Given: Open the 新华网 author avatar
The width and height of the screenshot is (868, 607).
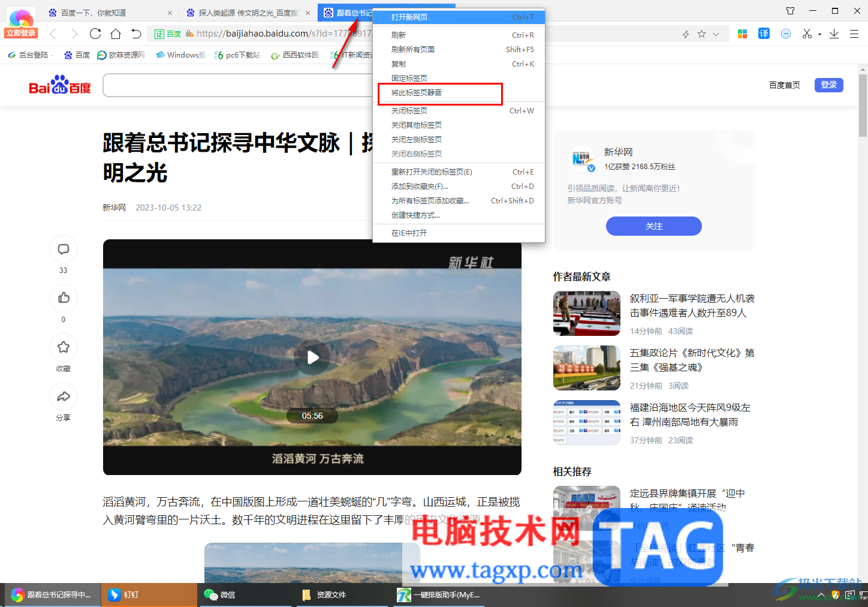Looking at the screenshot, I should 581,159.
